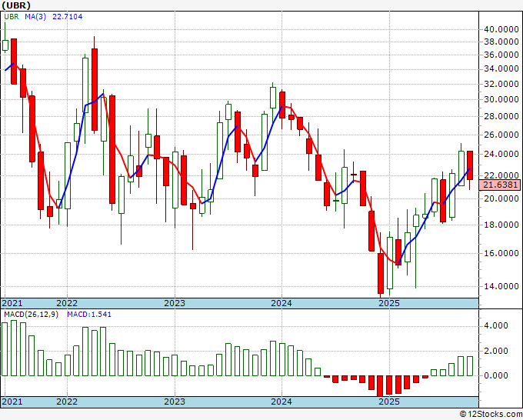This screenshot has height=420, width=523.
Task: Click the MA(3) legend label
Action: [x=35, y=17]
